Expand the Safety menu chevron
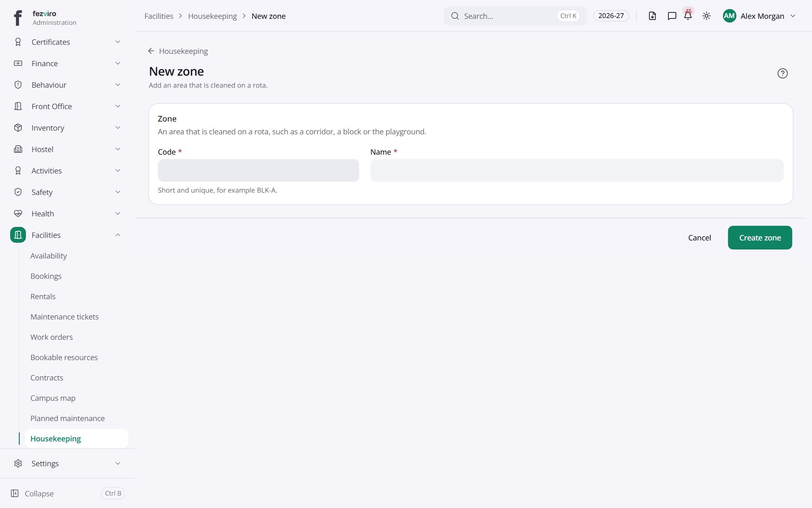 [118, 192]
